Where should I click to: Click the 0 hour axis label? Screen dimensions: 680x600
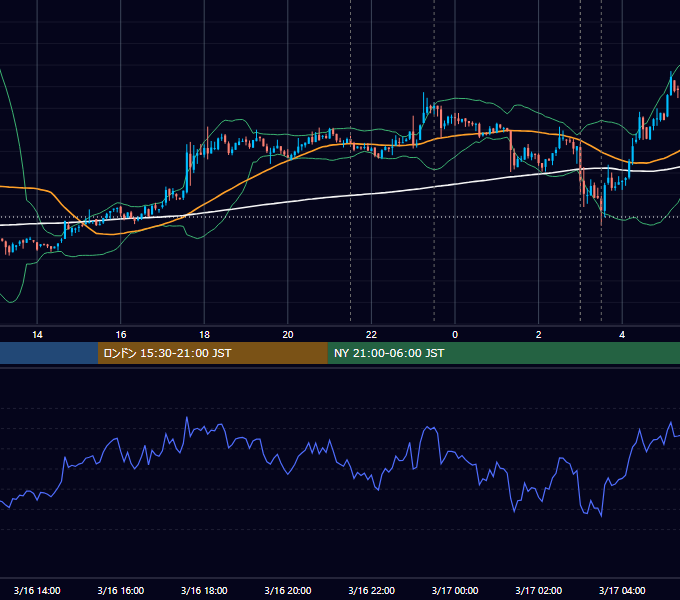455,335
